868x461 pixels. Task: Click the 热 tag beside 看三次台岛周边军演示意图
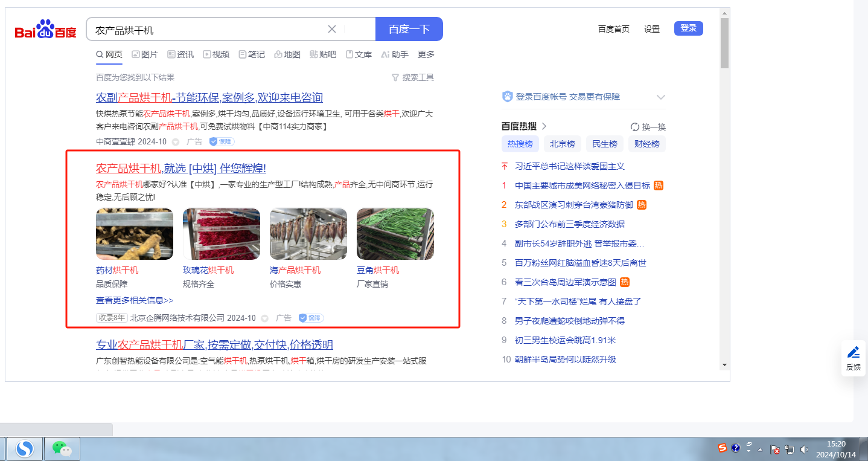(625, 282)
